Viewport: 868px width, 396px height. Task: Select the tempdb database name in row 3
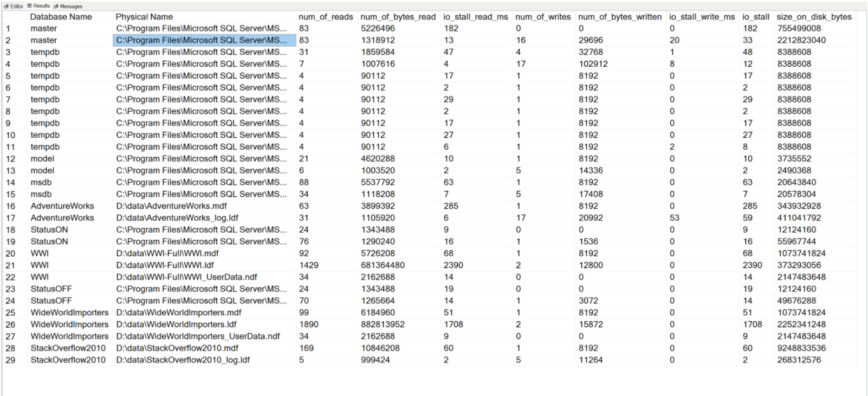pyautogui.click(x=45, y=52)
